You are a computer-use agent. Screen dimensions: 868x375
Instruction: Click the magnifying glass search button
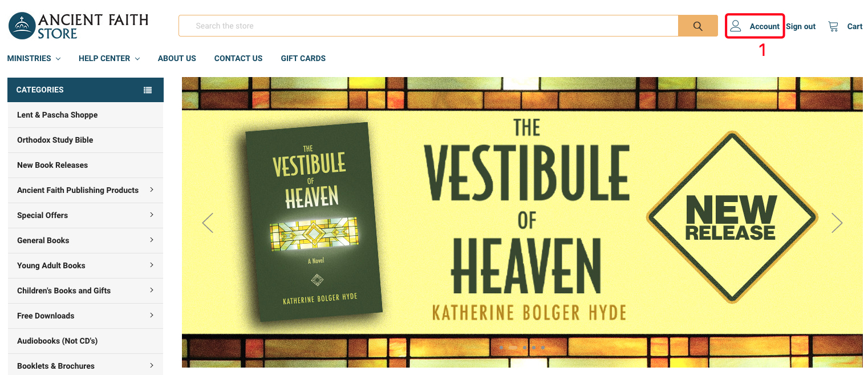pyautogui.click(x=697, y=26)
